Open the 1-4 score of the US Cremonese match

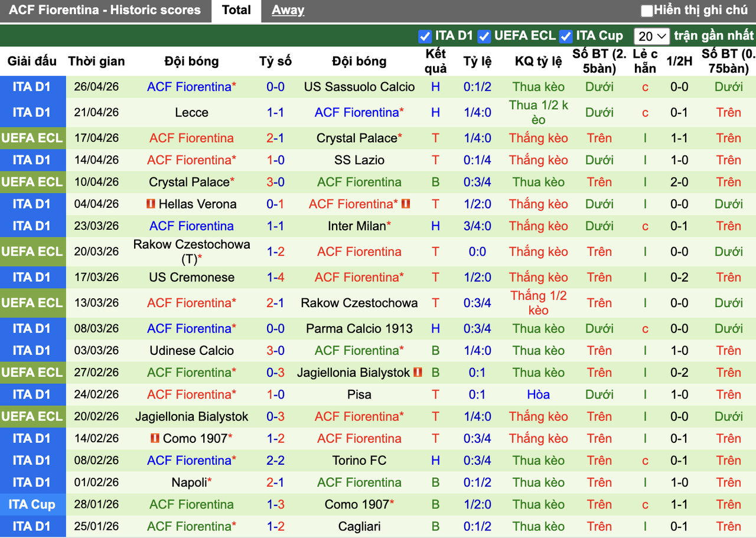pos(275,278)
